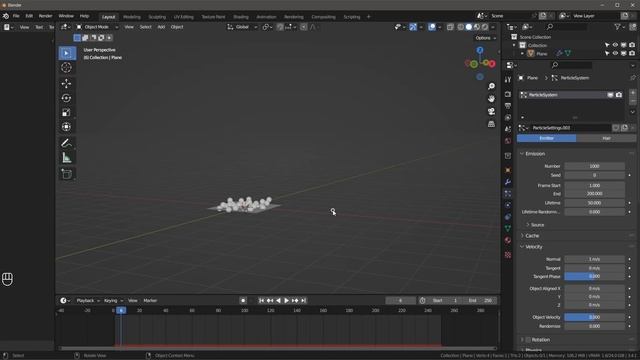Jump to the timeline end frame
Screen dimensions: 640x360
[303, 300]
